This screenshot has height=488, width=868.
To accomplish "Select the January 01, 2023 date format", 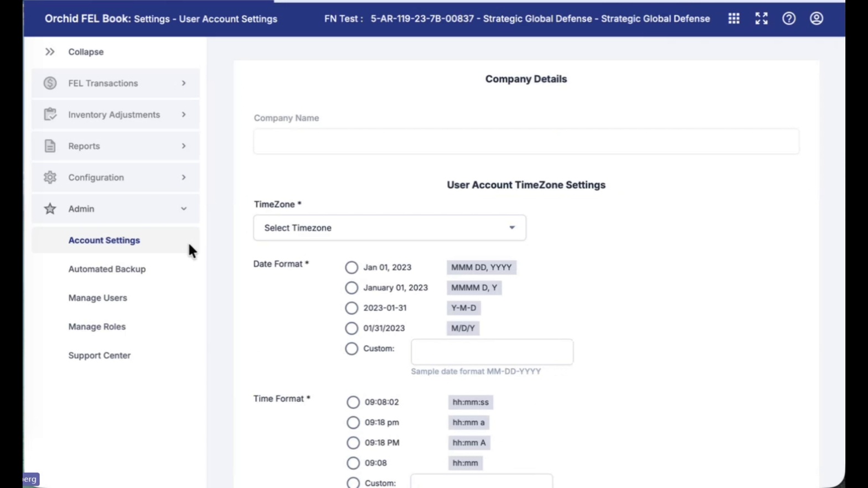I will (x=352, y=288).
